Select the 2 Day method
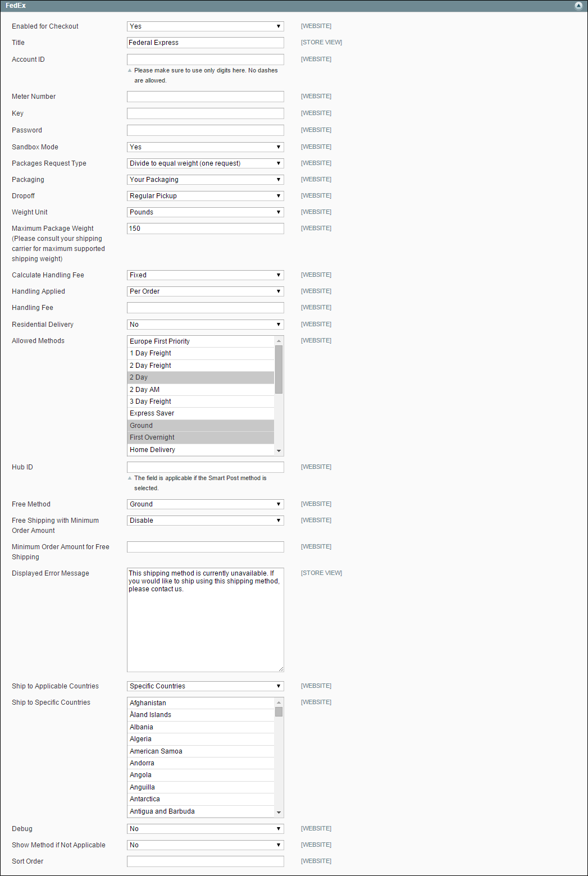Viewport: 588px width, 876px height. coord(200,377)
